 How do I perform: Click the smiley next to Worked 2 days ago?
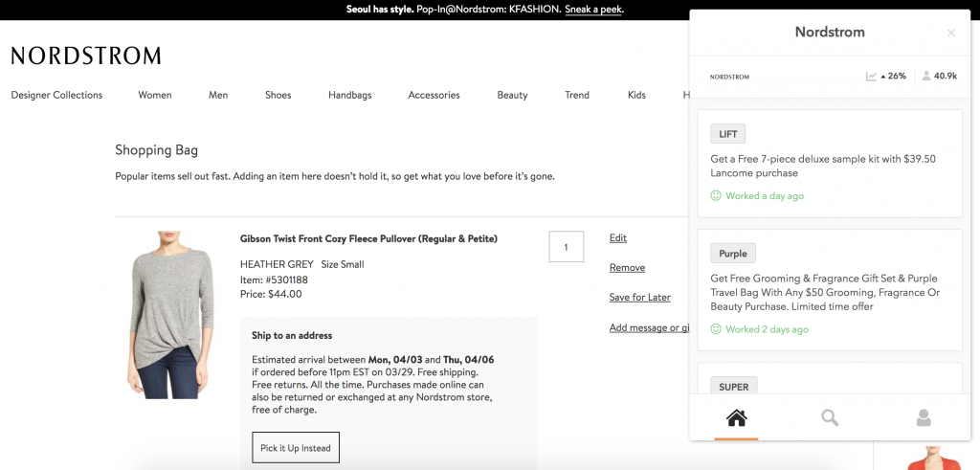tap(716, 328)
